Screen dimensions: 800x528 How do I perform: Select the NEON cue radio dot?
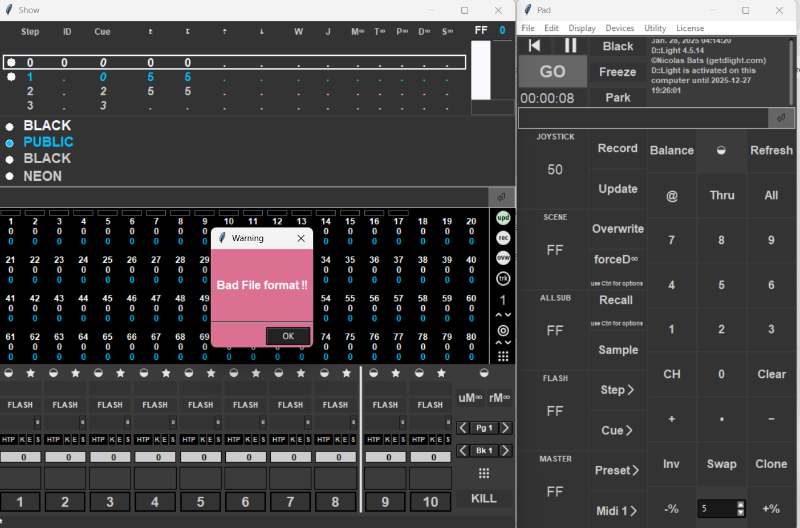coord(9,176)
